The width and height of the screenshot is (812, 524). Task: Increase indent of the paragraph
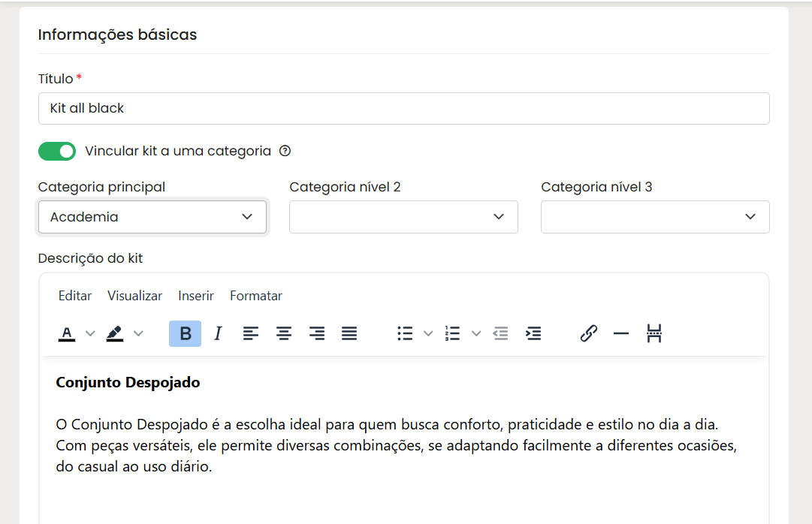[x=533, y=333]
